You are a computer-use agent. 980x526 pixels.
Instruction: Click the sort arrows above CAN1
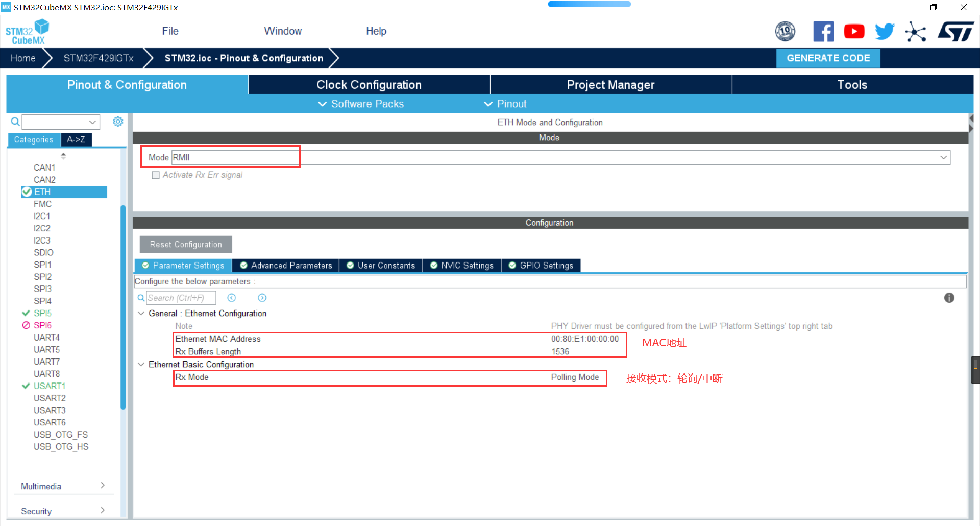63,156
